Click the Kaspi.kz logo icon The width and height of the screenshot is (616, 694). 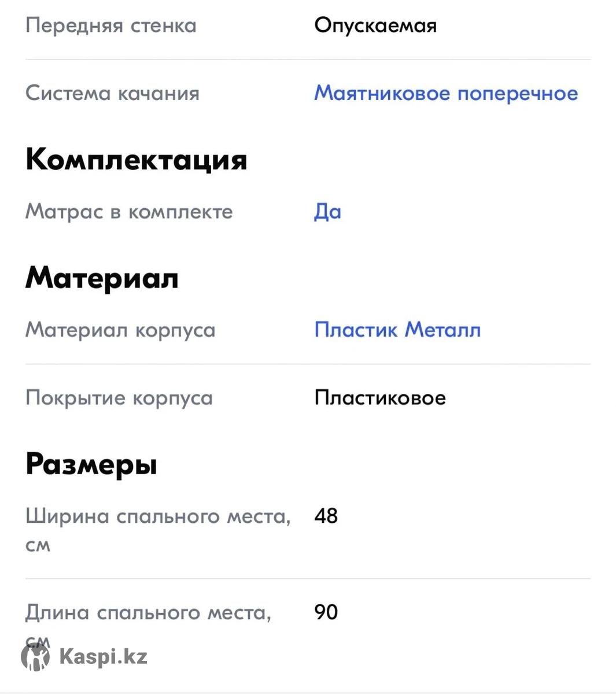coord(35,657)
